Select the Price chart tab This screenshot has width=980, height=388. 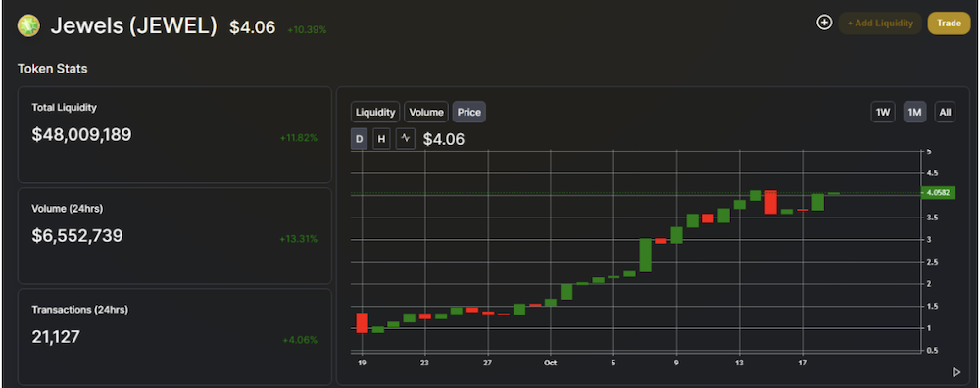(x=468, y=112)
